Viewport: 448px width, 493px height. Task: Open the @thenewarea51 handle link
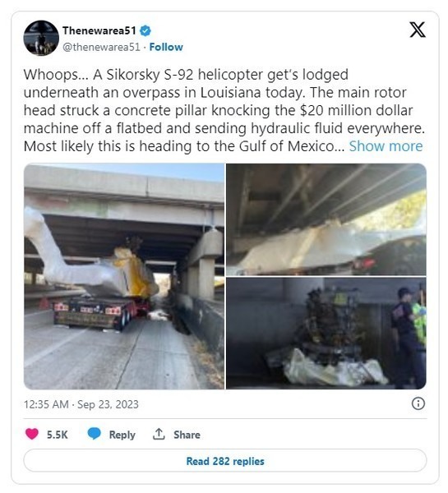[x=101, y=47]
